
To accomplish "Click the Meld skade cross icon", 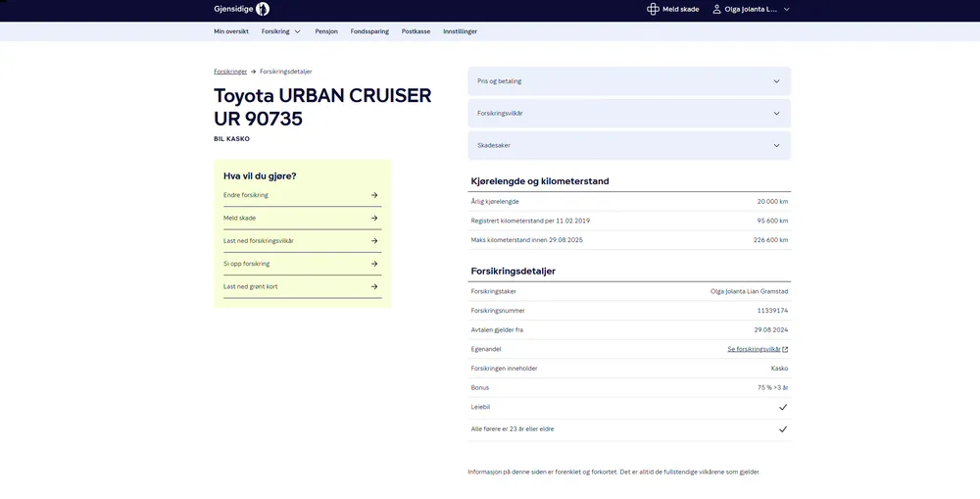I will click(653, 9).
